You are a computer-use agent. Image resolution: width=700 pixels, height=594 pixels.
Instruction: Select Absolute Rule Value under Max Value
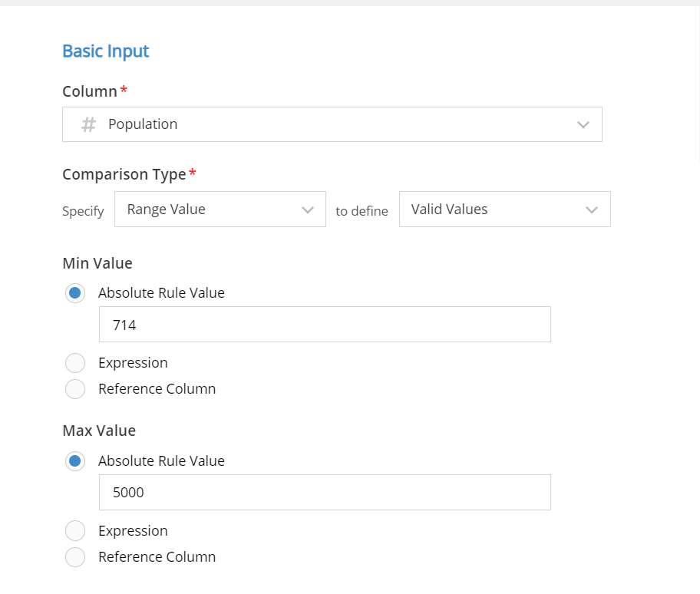[75, 461]
